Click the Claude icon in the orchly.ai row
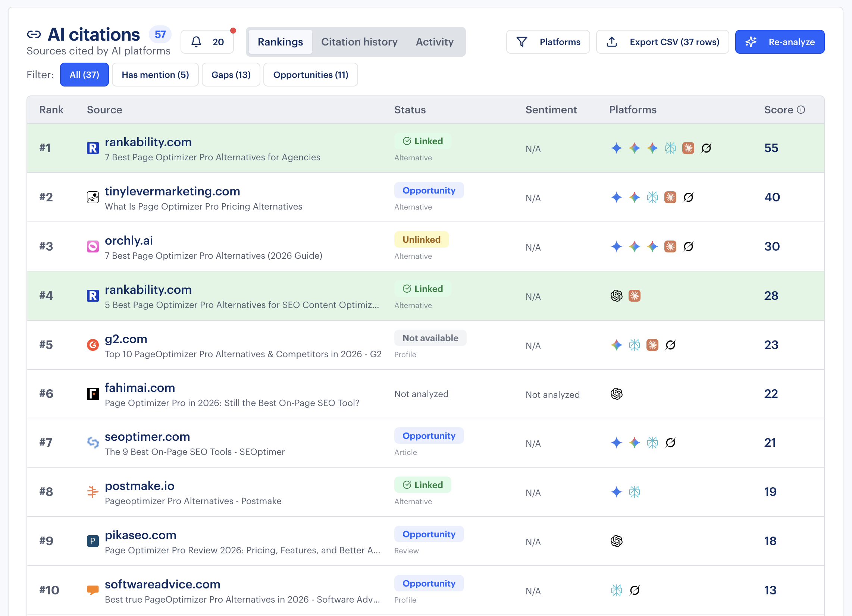 670,247
